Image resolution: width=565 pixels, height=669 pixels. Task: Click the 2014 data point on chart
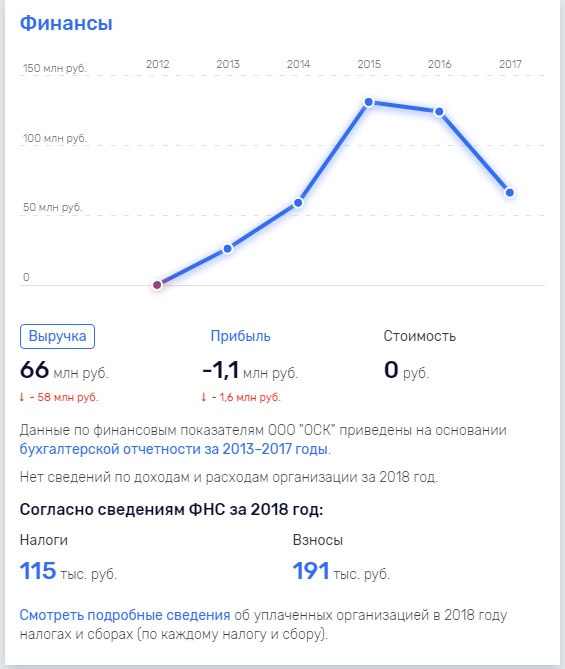298,203
